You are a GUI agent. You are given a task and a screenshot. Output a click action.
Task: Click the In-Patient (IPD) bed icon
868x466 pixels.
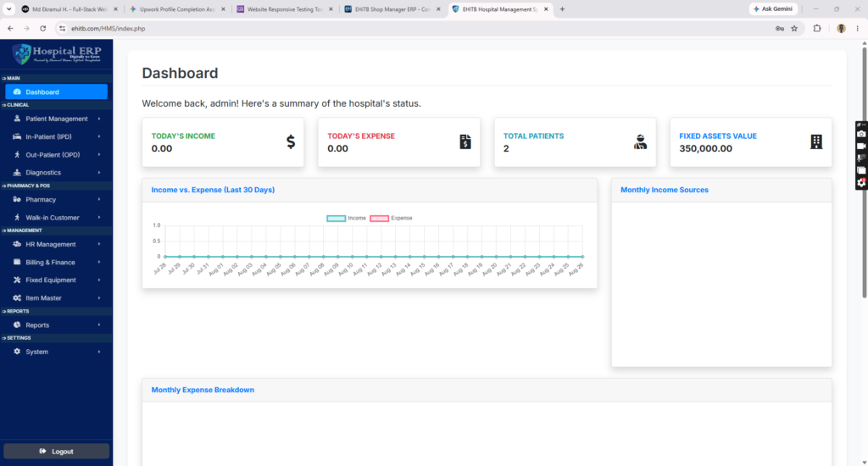pos(17,136)
